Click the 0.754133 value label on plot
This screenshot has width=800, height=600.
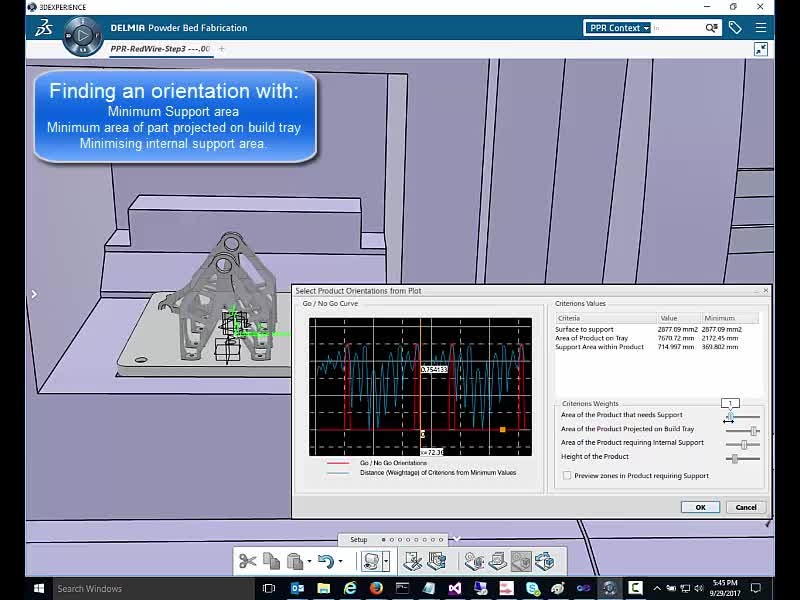434,369
